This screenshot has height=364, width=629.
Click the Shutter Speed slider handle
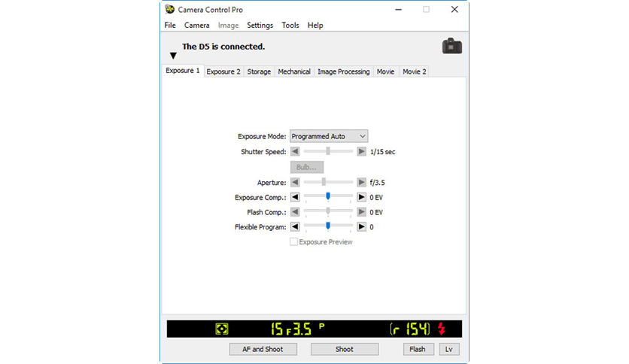coord(328,150)
